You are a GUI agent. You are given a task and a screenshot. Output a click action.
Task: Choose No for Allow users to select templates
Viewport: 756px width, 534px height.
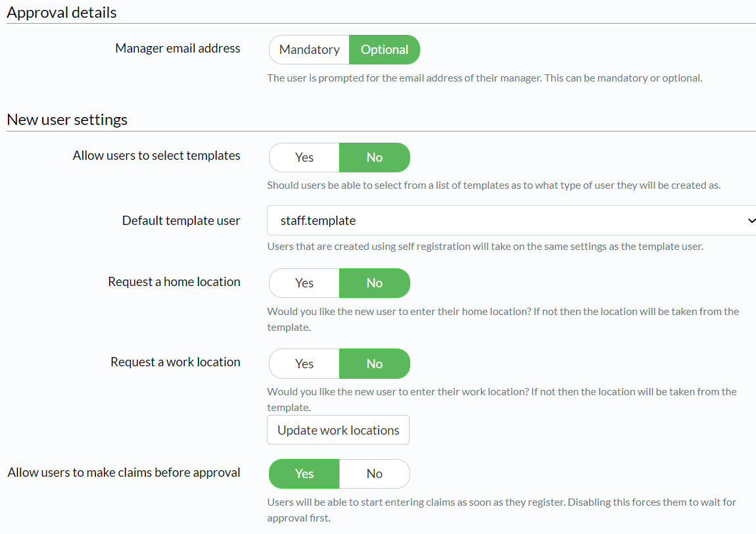pyautogui.click(x=375, y=157)
